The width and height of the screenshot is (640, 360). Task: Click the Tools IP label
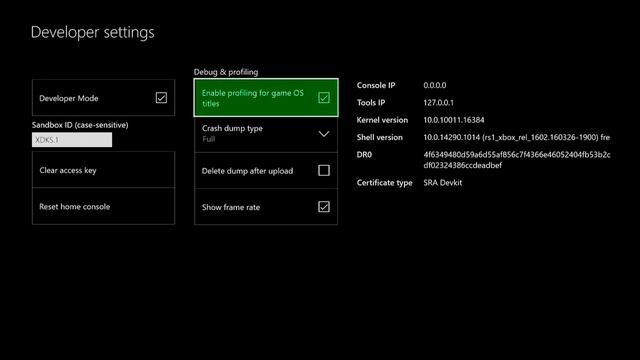(x=371, y=102)
